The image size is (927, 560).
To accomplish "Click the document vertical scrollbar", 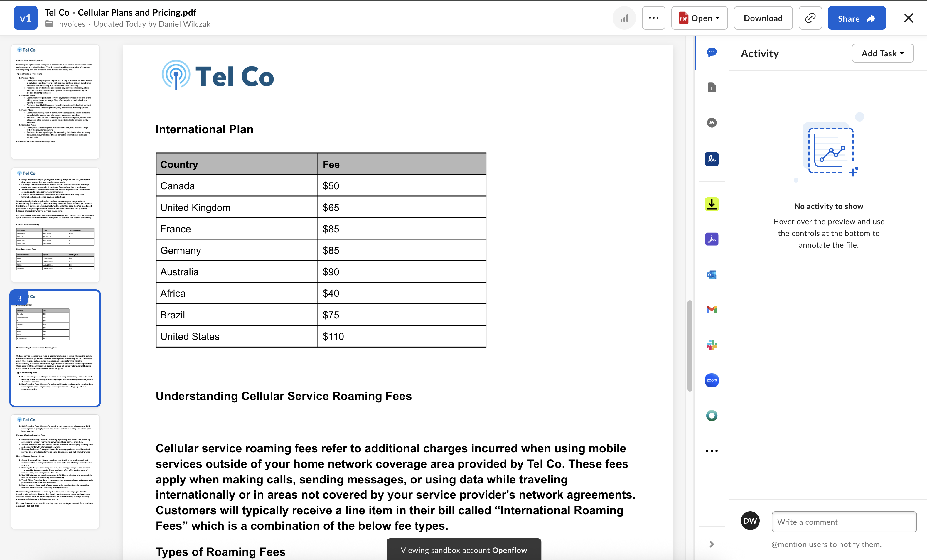I will [690, 346].
